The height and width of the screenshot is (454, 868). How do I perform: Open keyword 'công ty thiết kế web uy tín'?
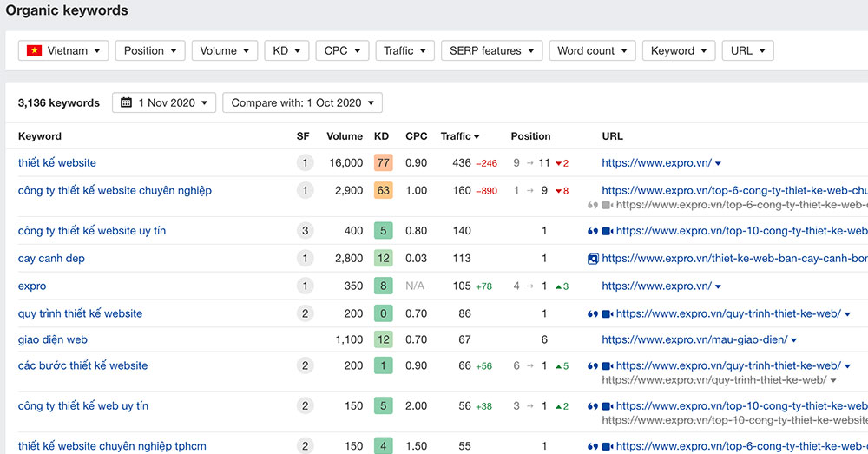pyautogui.click(x=83, y=406)
